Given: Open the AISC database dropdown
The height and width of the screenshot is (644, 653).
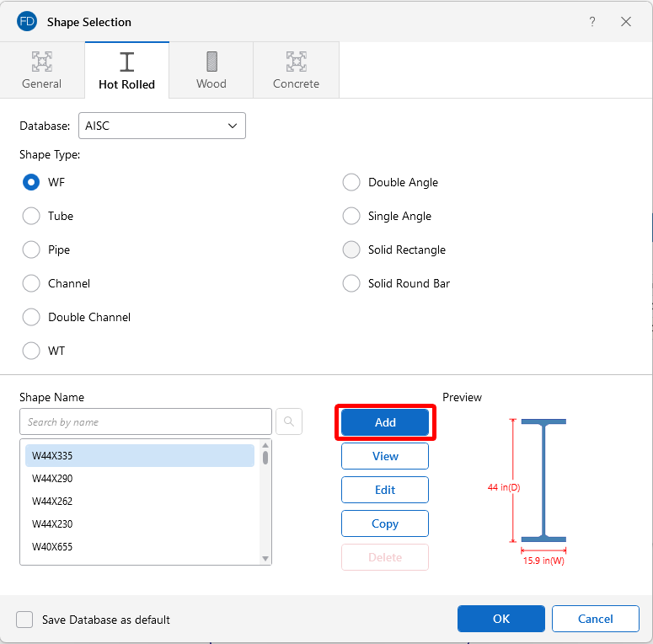Looking at the screenshot, I should [162, 126].
